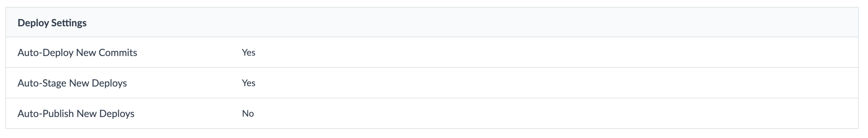
Task: Click the word "Commits" in the first row
Action: tap(118, 53)
